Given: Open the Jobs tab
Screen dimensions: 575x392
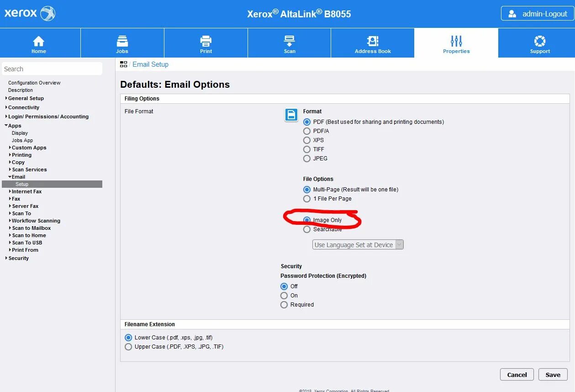Looking at the screenshot, I should point(122,43).
